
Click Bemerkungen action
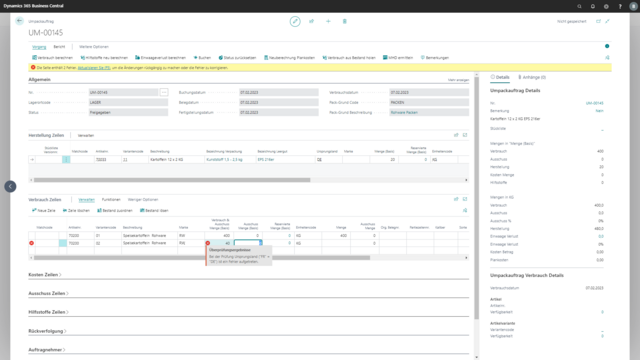(x=435, y=58)
